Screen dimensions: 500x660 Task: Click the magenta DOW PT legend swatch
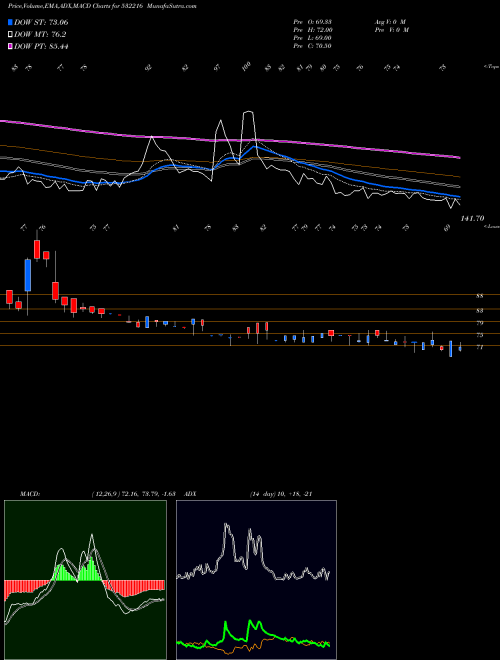pos(10,46)
